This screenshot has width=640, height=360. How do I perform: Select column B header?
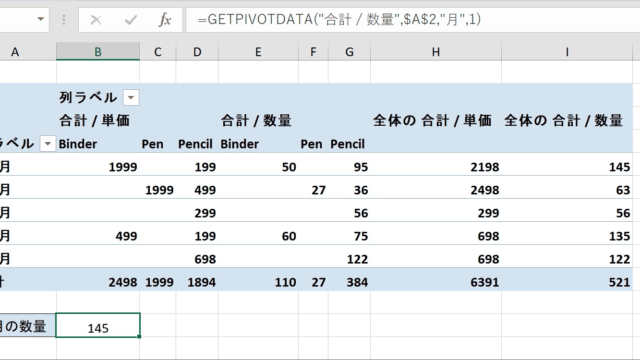(x=98, y=52)
